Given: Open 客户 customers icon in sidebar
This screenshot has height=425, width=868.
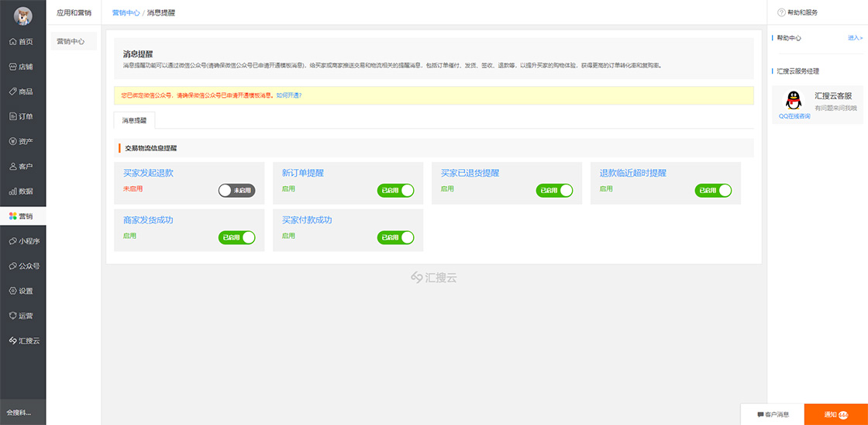Looking at the screenshot, I should [x=13, y=166].
